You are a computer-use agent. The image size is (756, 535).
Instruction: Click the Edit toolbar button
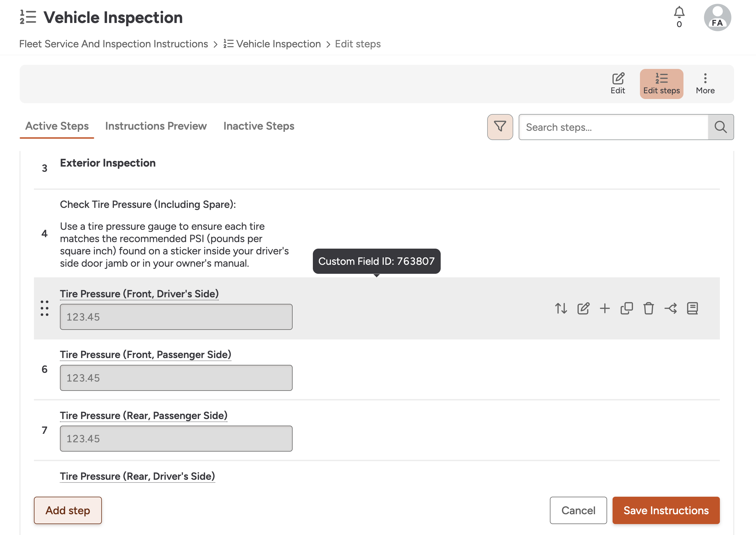(x=618, y=84)
